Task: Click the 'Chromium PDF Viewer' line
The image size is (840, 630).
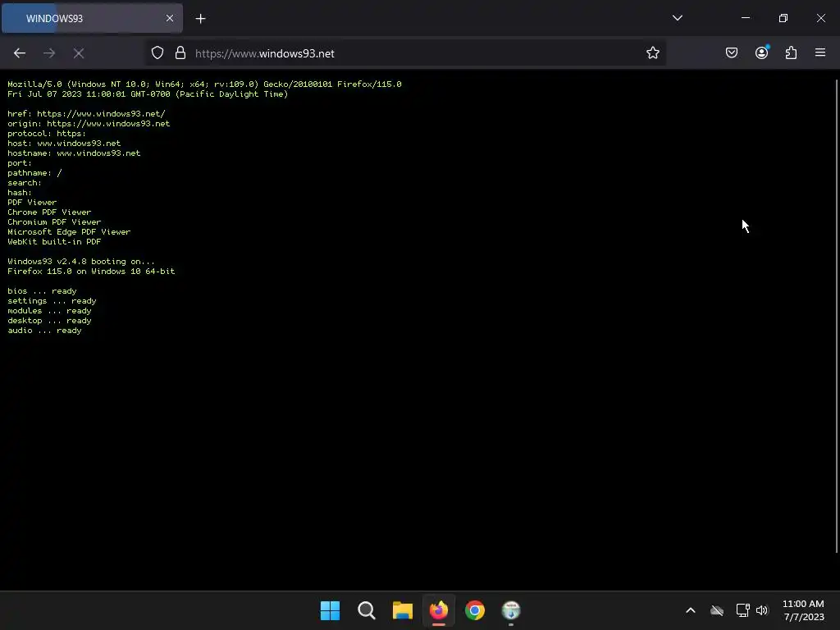Action: [x=54, y=221]
